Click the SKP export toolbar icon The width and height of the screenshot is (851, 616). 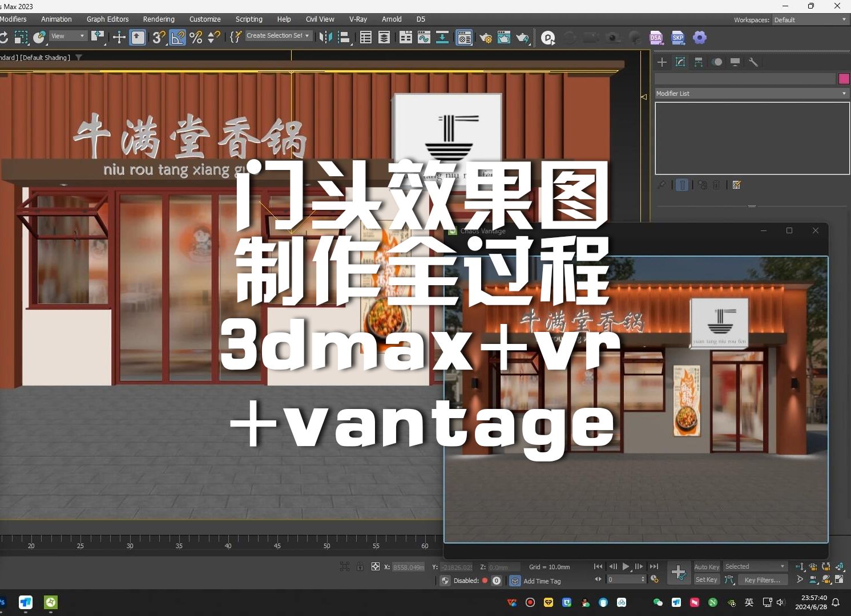(677, 38)
